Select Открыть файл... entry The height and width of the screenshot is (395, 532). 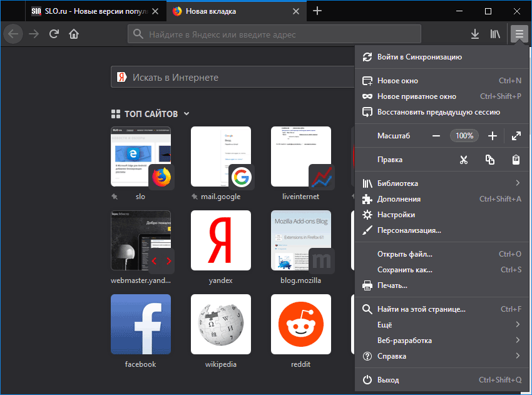pyautogui.click(x=442, y=254)
